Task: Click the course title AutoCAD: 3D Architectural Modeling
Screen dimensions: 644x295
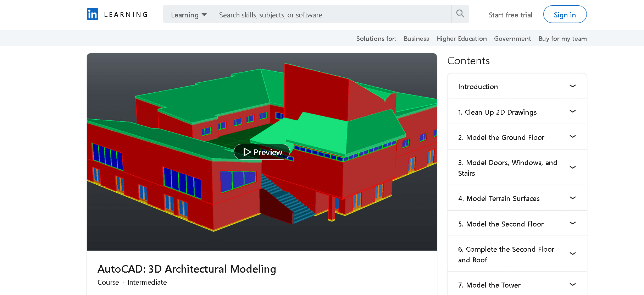Action: [x=187, y=269]
